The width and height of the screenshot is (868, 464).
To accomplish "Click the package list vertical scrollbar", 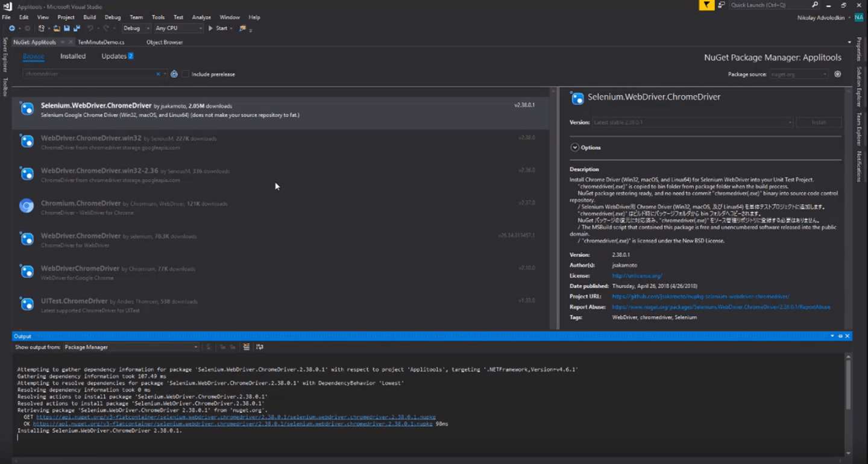I will point(553,208).
